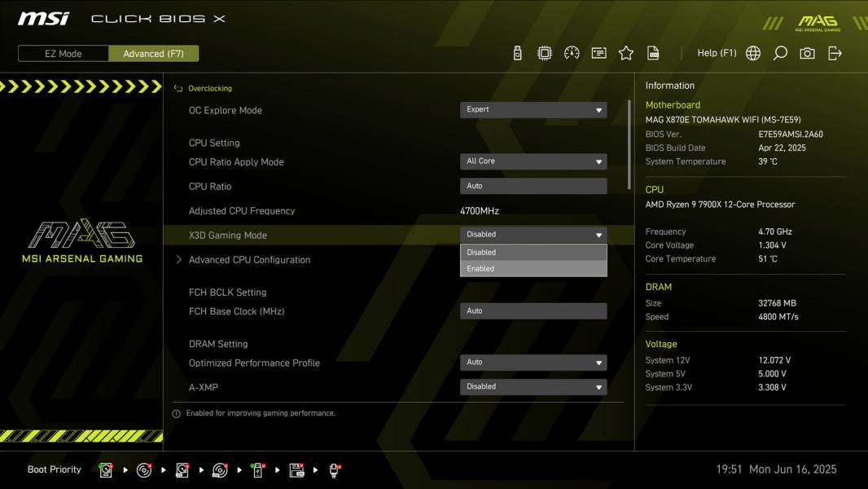This screenshot has height=489, width=868.
Task: Click DRAM Size 32768 MB value
Action: pos(778,303)
